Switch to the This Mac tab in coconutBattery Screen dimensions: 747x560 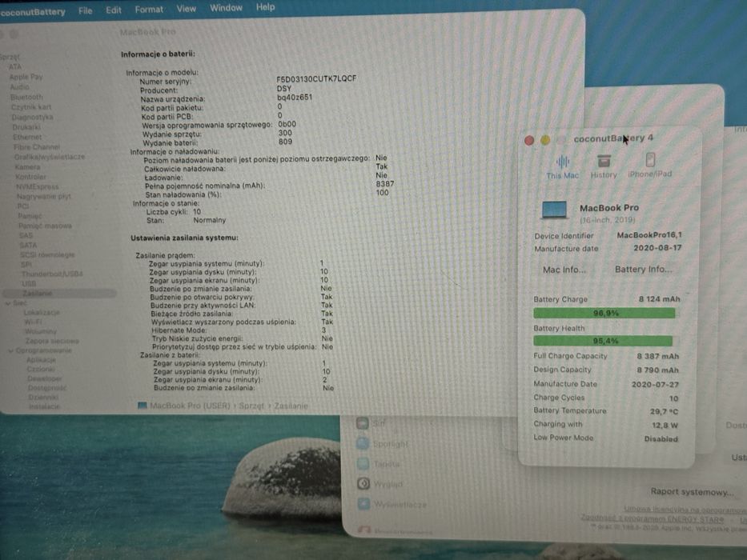[x=562, y=166]
